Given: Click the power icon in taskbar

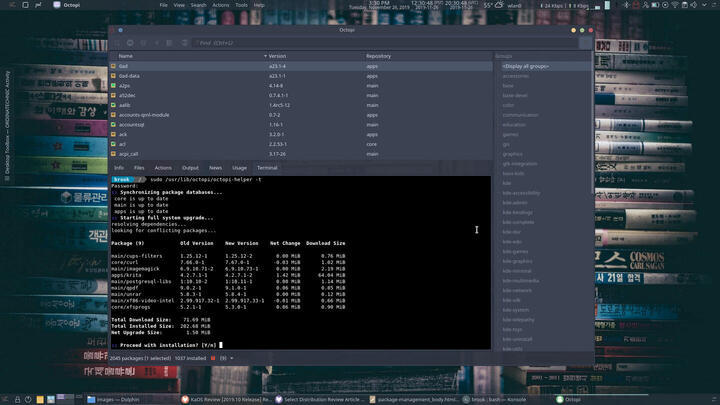Looking at the screenshot, I should [x=28, y=399].
